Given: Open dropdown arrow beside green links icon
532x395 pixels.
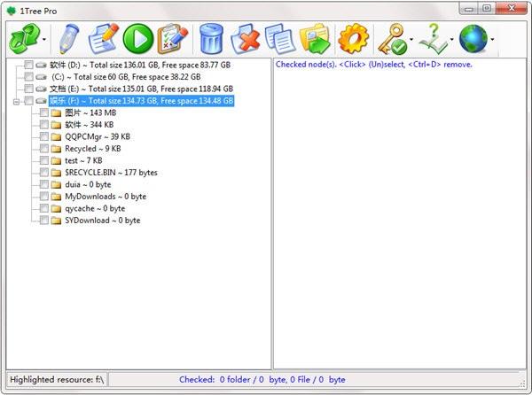Looking at the screenshot, I should tap(45, 41).
